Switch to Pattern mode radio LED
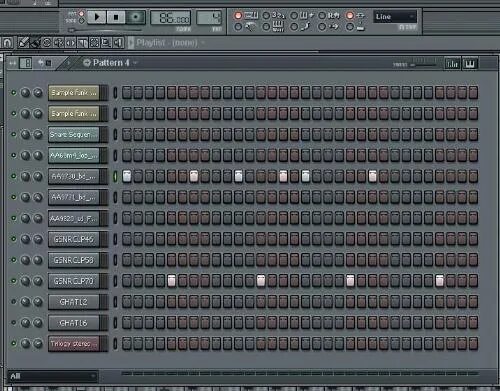This screenshot has width=500, height=391. coord(81,14)
